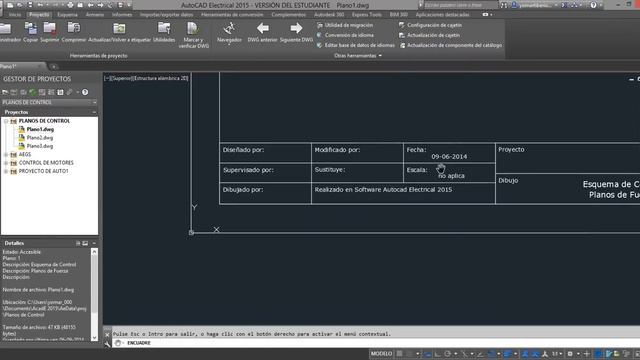Open Configuración de cajetín
The image size is (640, 360).
[x=430, y=25]
